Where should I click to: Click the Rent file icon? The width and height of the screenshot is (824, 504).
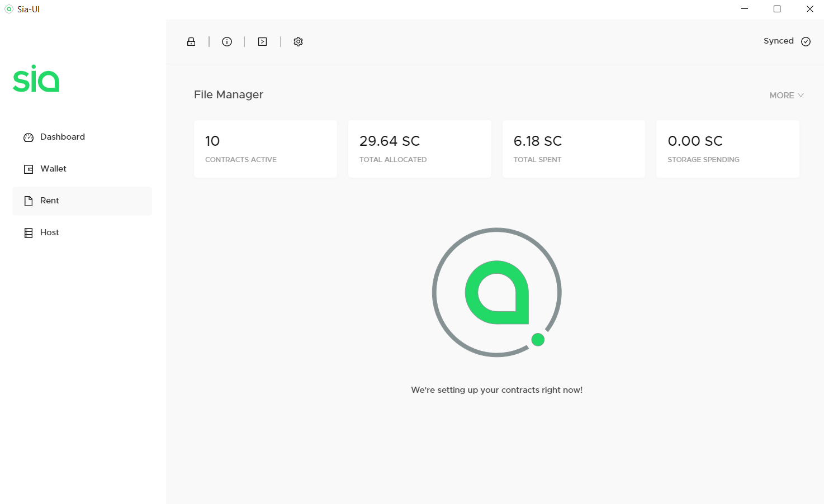click(x=29, y=201)
